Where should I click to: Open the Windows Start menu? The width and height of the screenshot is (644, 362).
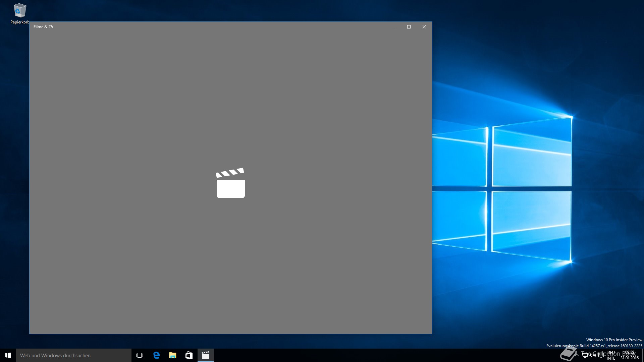8,355
